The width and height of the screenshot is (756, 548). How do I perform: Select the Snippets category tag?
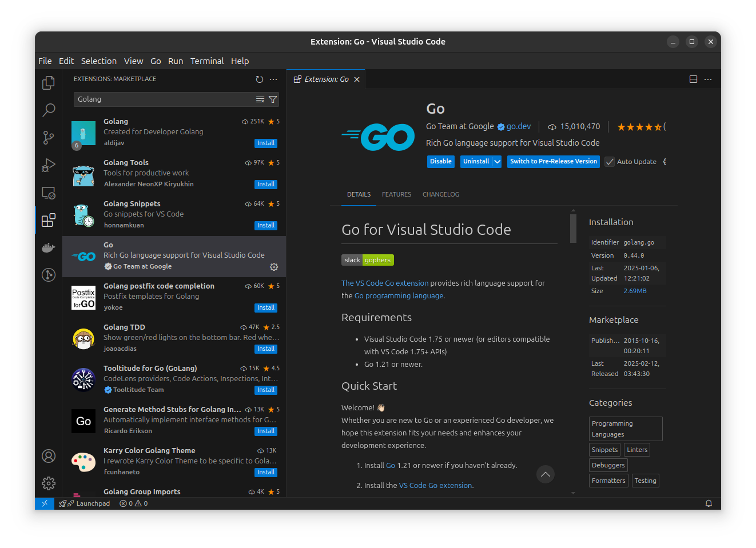pos(604,450)
